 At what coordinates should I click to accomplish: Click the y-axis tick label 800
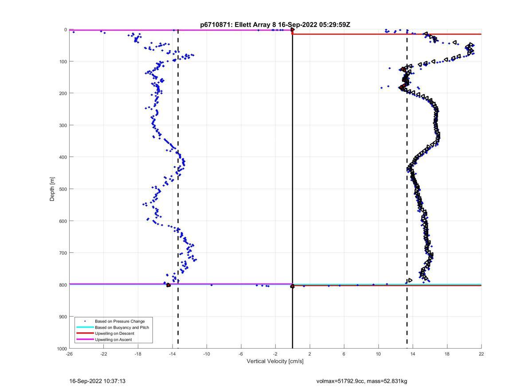coord(63,285)
